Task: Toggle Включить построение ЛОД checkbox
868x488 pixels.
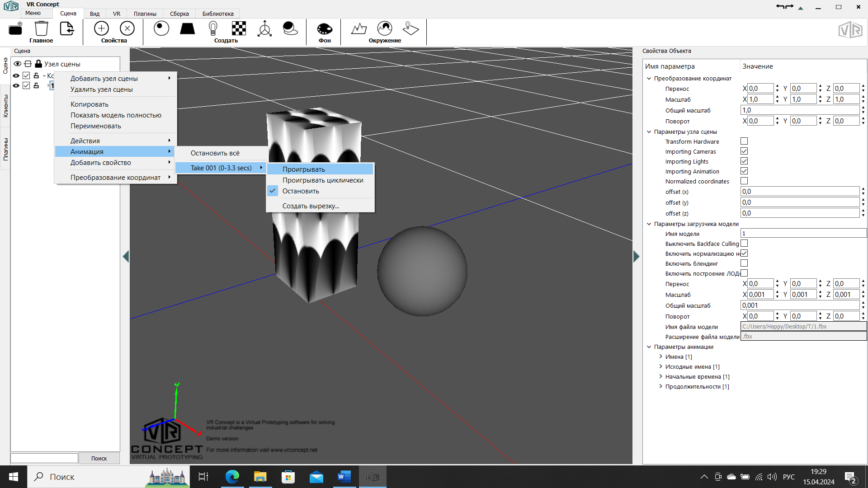Action: pyautogui.click(x=744, y=273)
